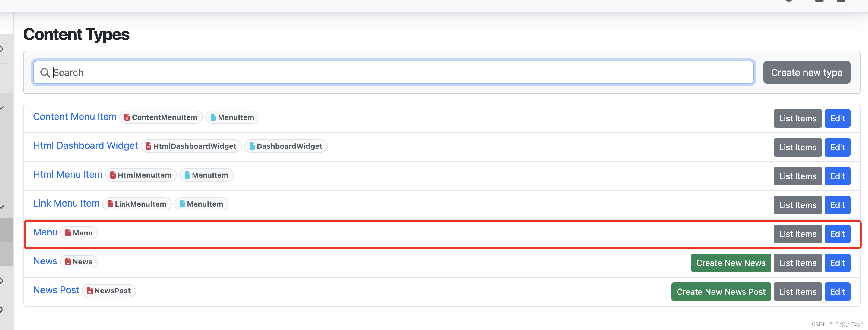Click red document icon on HtmlMenuItem badge

pyautogui.click(x=113, y=175)
